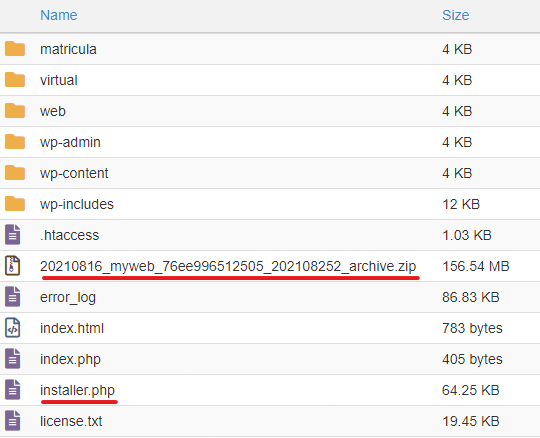This screenshot has height=438, width=540.
Task: Sort files by Size column header
Action: click(455, 15)
